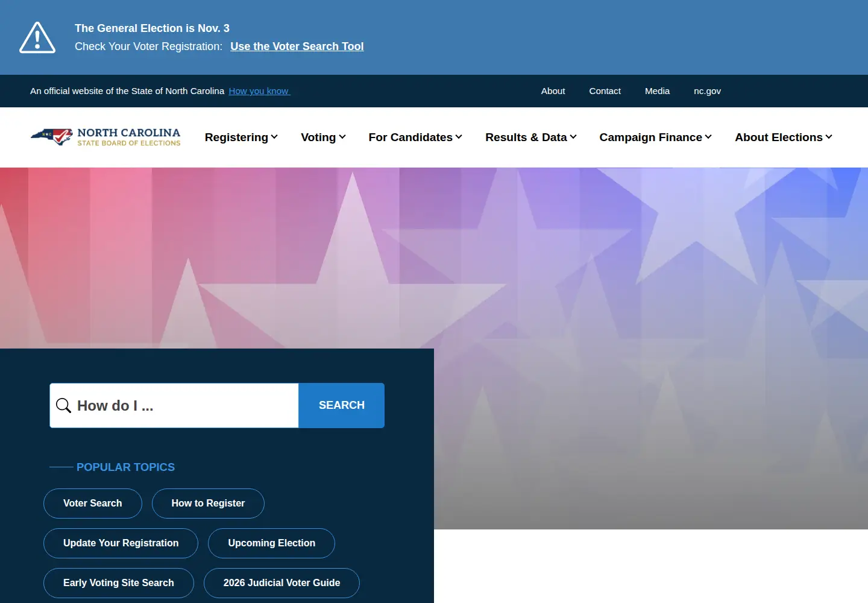
Task: Expand the Campaign Finance menu
Action: pyautogui.click(x=655, y=137)
